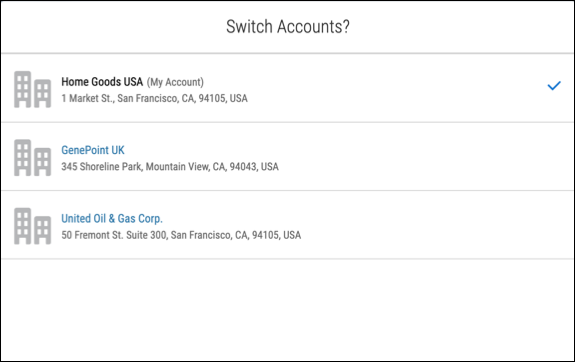
Task: Click the building icon beside United Oil & Gas Corp.
Action: click(32, 226)
